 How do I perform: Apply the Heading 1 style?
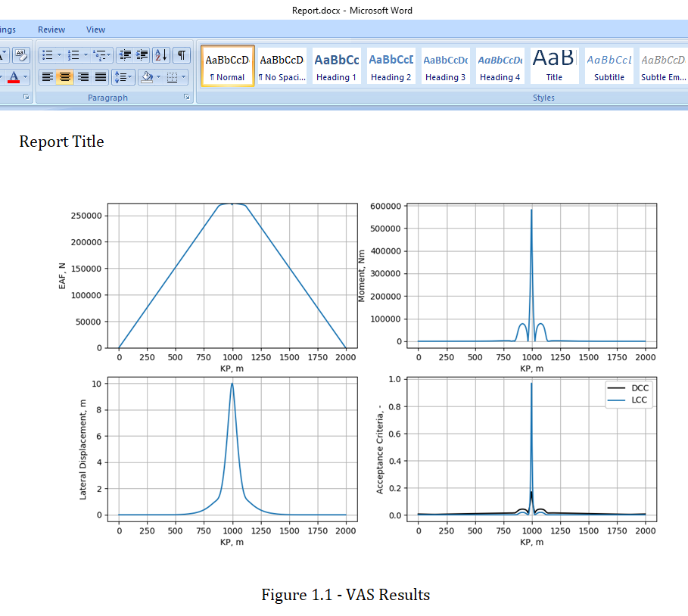pyautogui.click(x=337, y=67)
